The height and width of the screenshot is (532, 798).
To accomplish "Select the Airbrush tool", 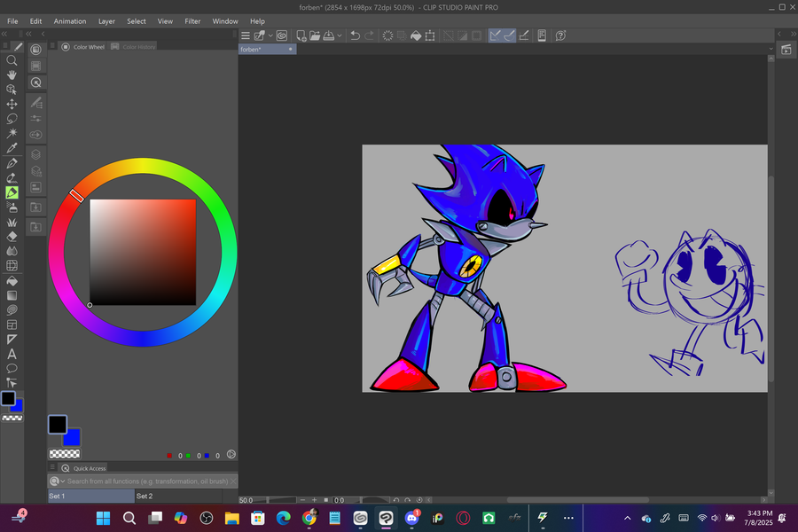I will click(x=12, y=207).
